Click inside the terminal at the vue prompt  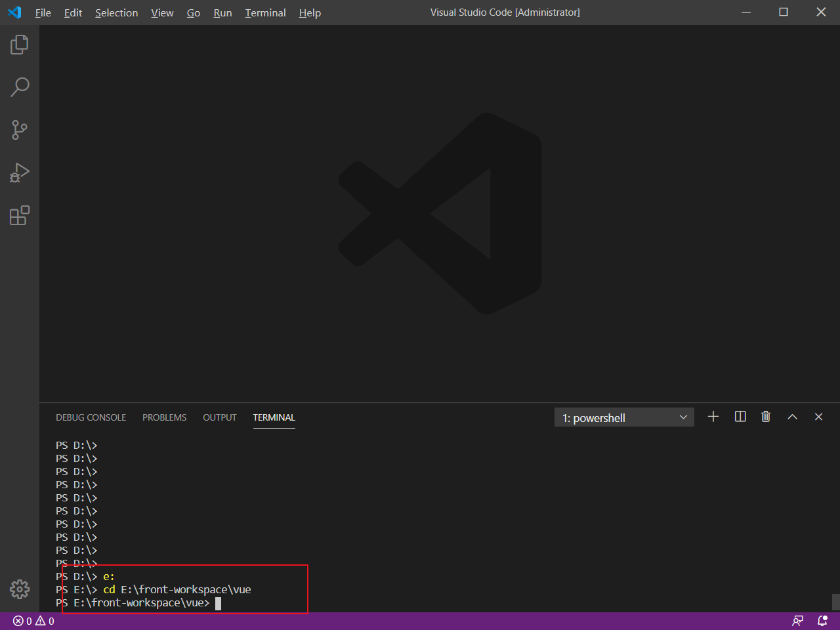[219, 602]
